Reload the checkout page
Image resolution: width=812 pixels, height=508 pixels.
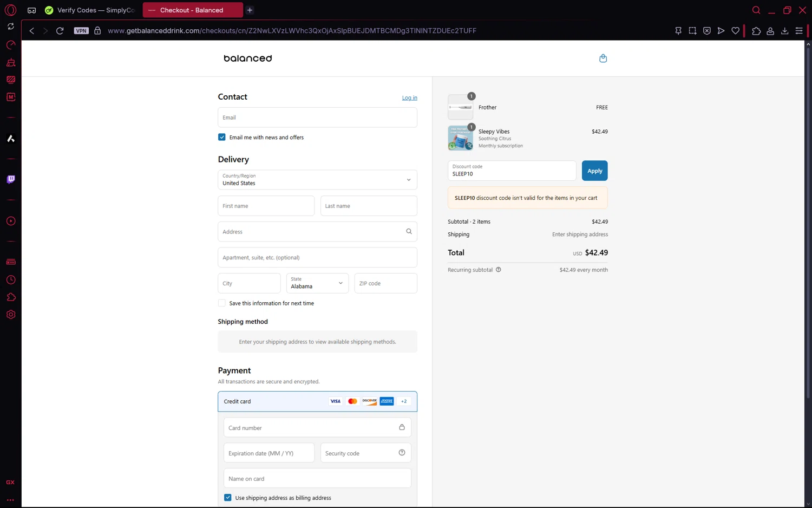pyautogui.click(x=60, y=31)
